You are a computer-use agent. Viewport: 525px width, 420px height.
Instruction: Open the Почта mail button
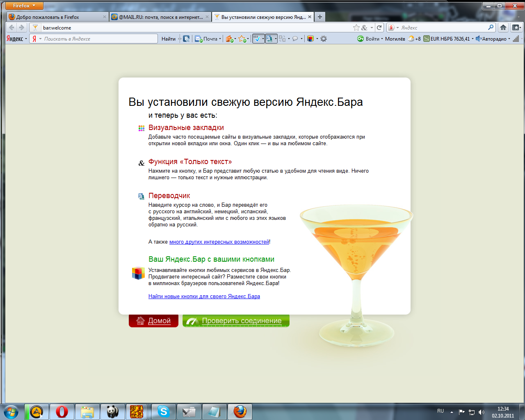pos(208,39)
